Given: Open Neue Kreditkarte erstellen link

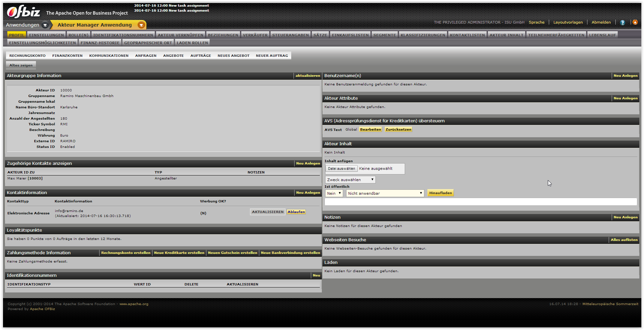Looking at the screenshot, I should (x=179, y=253).
